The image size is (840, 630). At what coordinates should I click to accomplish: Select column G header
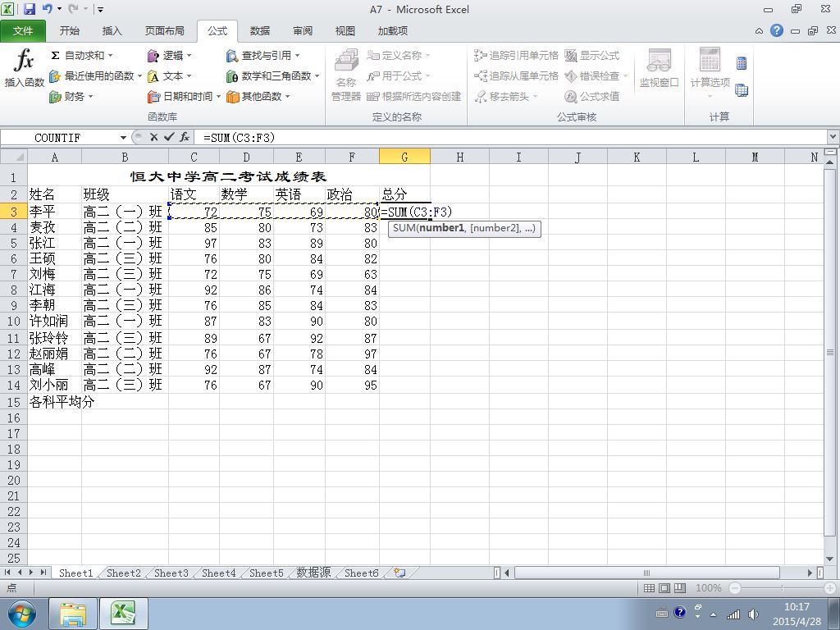coord(404,157)
